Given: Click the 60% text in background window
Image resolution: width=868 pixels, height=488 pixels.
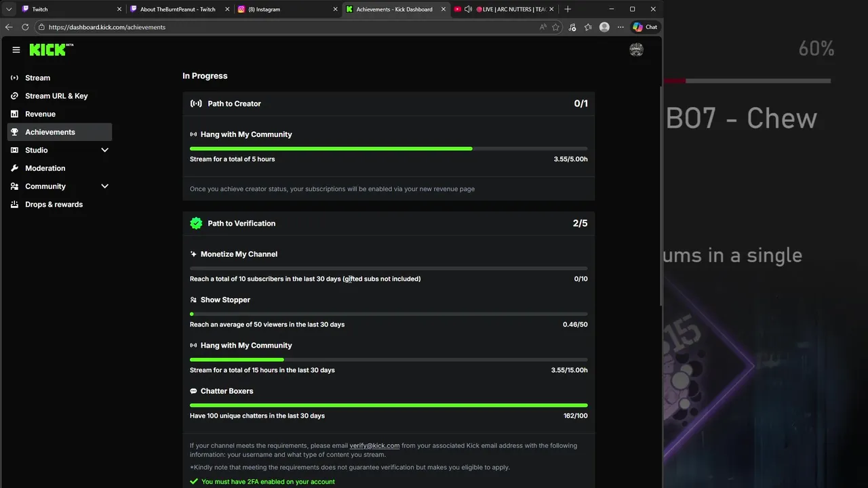Looking at the screenshot, I should [816, 49].
